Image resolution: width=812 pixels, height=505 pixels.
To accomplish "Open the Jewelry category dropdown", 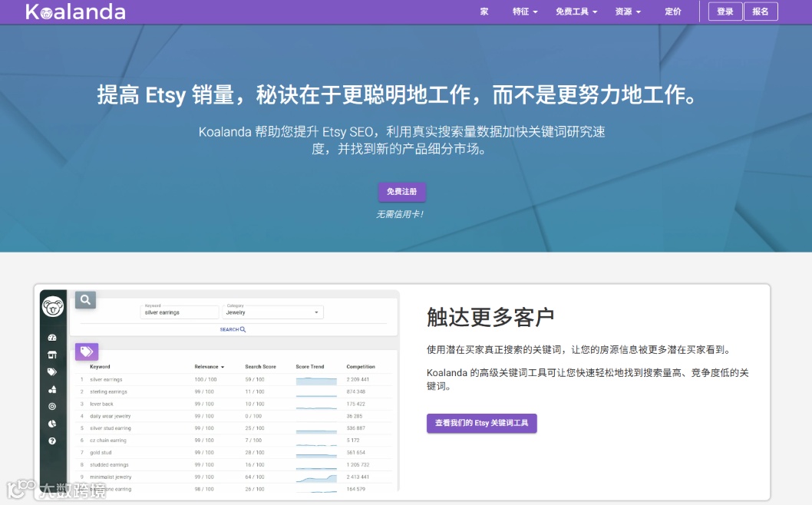I will pyautogui.click(x=272, y=312).
